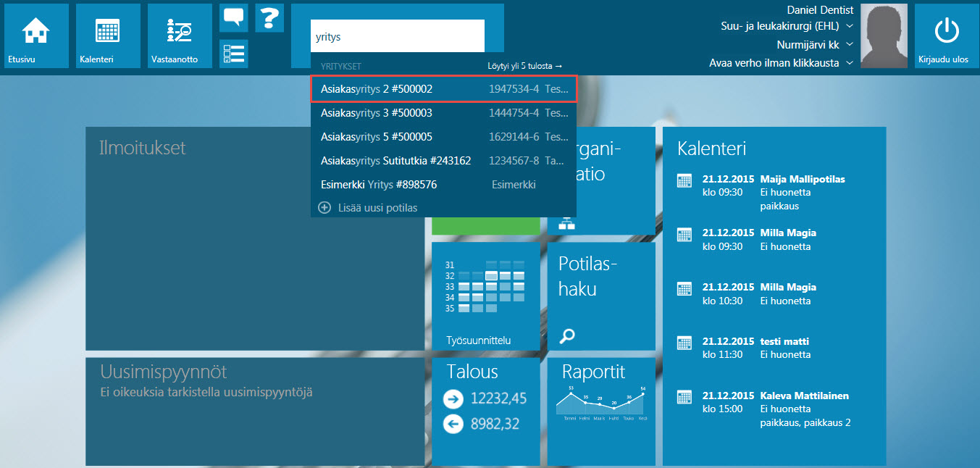
Task: Click the speech bubble messages icon
Action: pyautogui.click(x=233, y=17)
